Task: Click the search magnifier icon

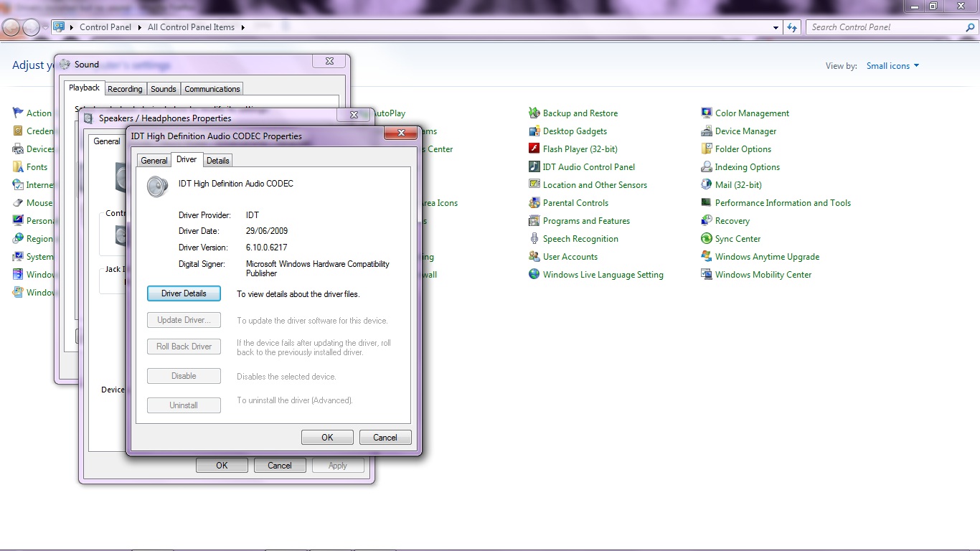Action: (x=971, y=27)
